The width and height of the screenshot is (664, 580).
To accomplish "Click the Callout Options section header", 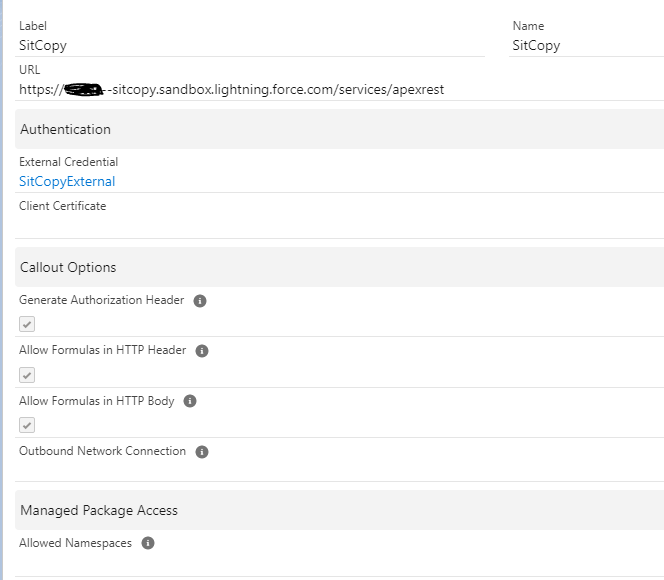I will [x=68, y=267].
